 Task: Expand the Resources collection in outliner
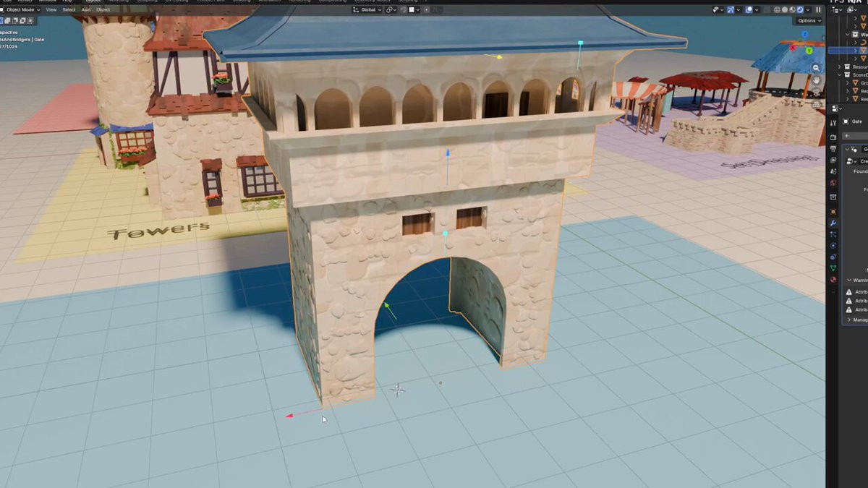coord(839,67)
